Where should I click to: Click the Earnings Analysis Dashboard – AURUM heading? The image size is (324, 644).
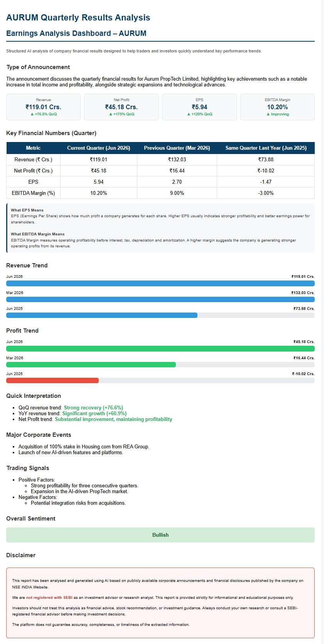76,34
